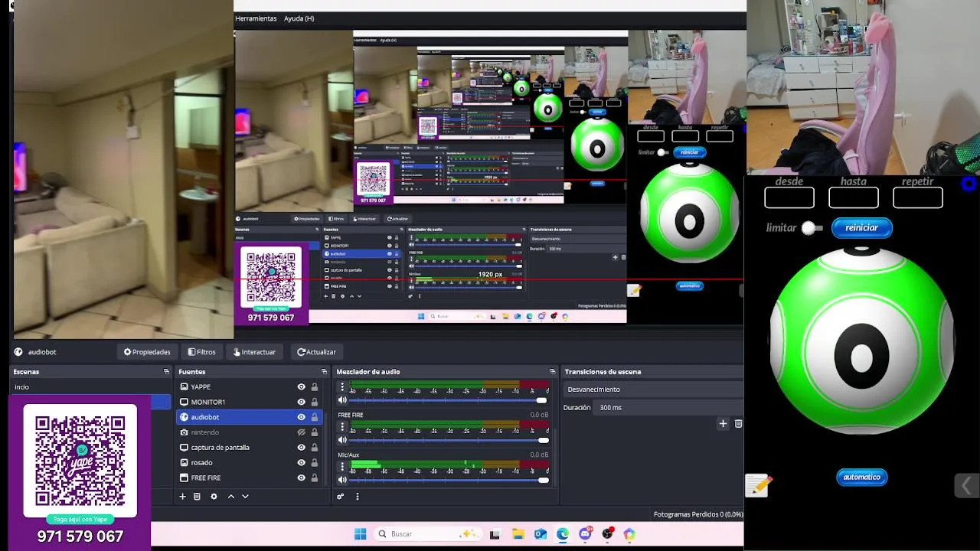Open source properties gear under Fuentes list
The height and width of the screenshot is (551, 980).
(x=214, y=497)
